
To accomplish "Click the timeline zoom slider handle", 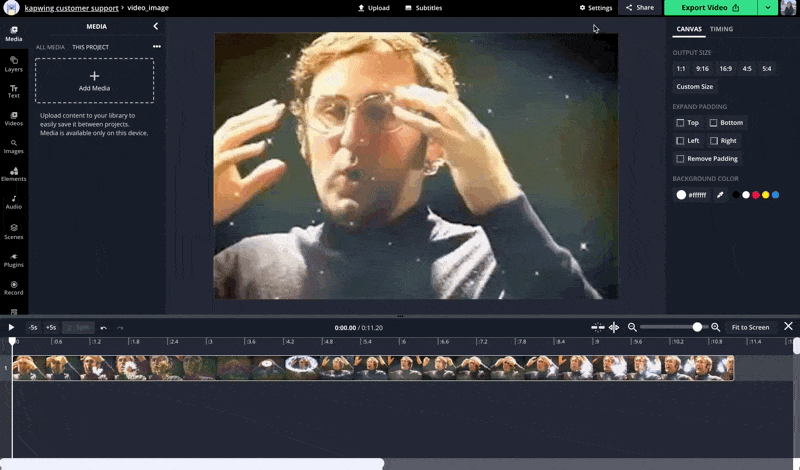I will click(697, 327).
